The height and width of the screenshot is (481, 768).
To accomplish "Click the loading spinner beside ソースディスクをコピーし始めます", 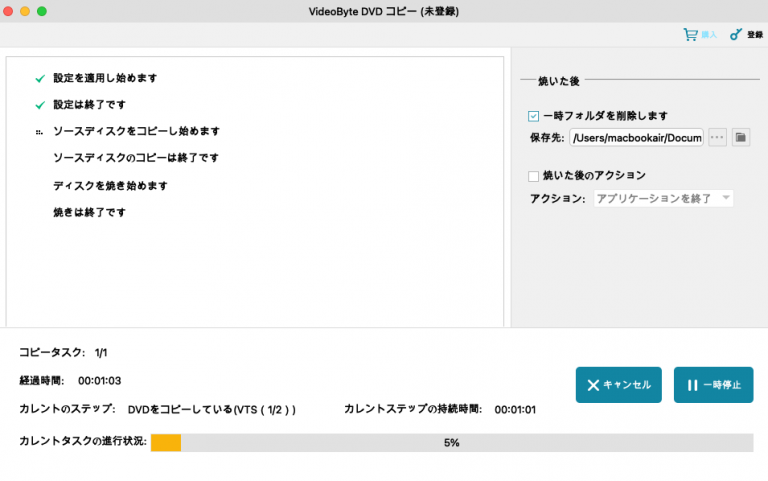I will click(x=40, y=132).
